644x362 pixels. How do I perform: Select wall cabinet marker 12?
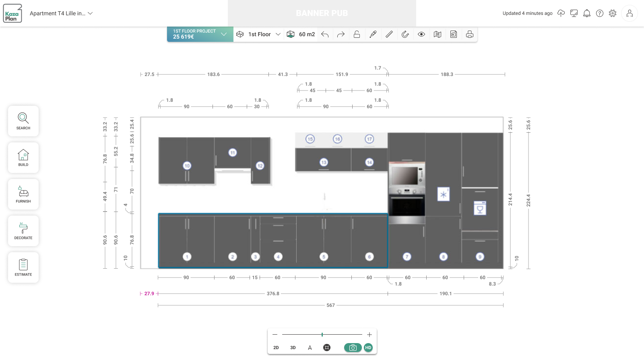pos(260,166)
